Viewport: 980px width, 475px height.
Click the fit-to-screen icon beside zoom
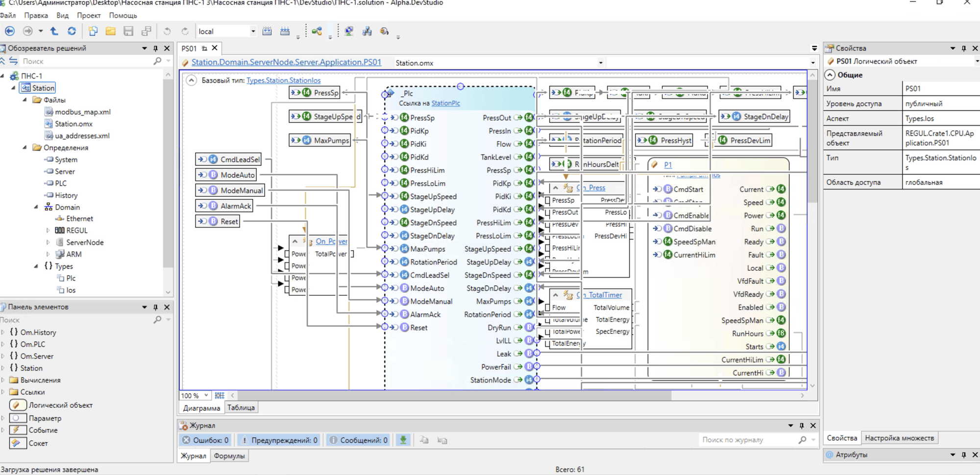pos(220,395)
